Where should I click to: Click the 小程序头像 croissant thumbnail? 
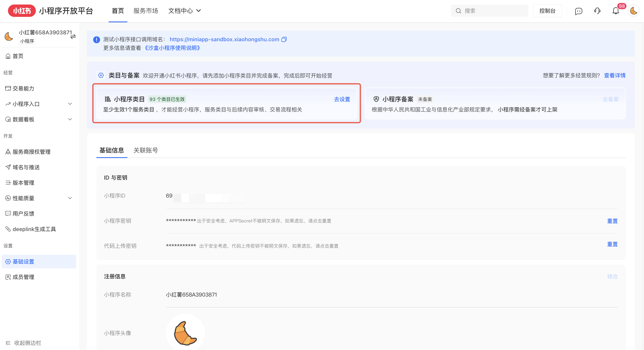coord(185,333)
